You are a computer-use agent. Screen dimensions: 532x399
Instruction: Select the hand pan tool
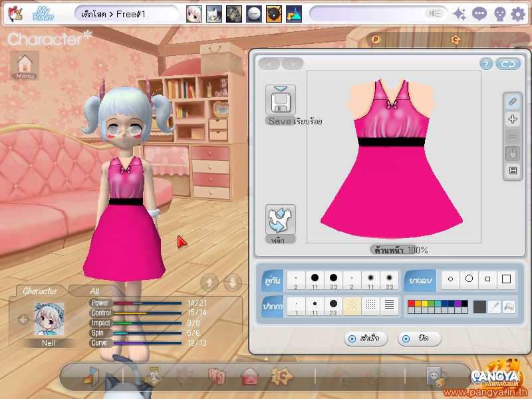(x=513, y=154)
